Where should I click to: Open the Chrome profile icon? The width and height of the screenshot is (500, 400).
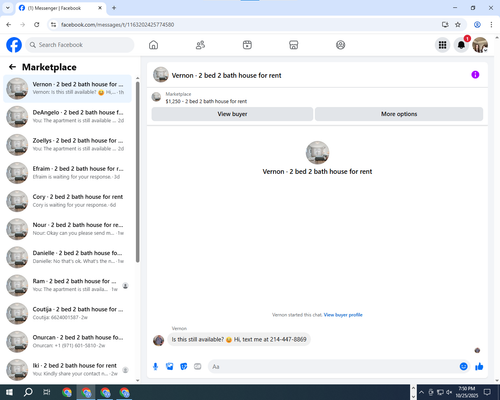coord(477,25)
